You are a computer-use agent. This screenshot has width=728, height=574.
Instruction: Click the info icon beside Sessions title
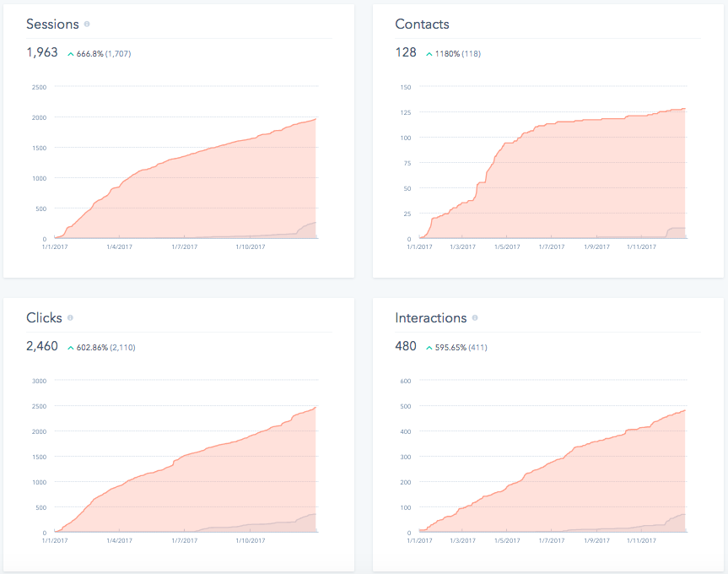point(87,24)
